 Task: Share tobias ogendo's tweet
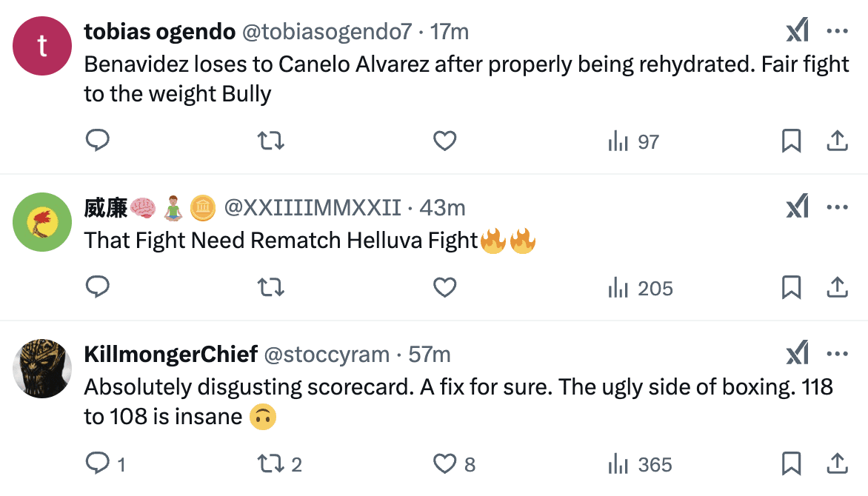tap(837, 141)
